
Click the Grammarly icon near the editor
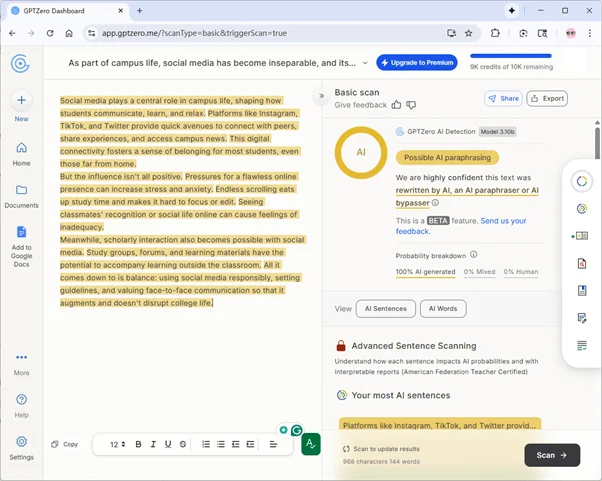click(x=296, y=430)
